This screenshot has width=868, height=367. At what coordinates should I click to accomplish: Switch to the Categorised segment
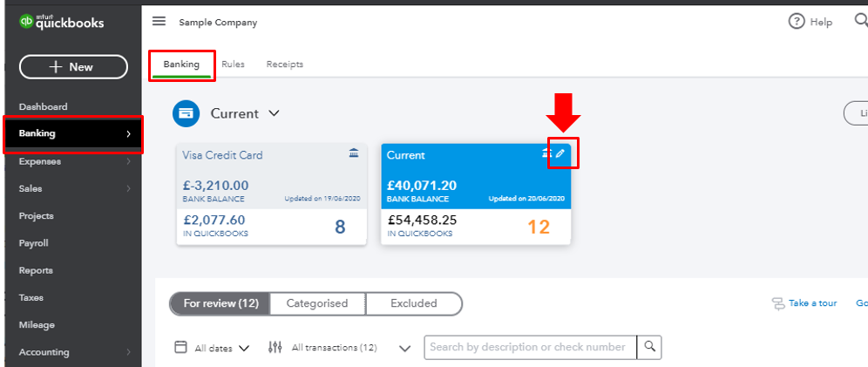click(x=317, y=303)
